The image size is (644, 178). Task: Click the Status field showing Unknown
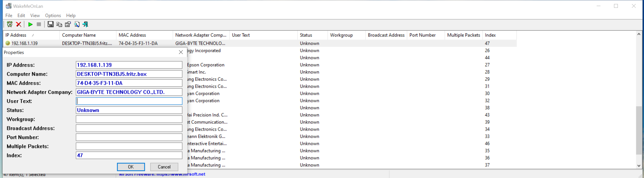pos(129,110)
